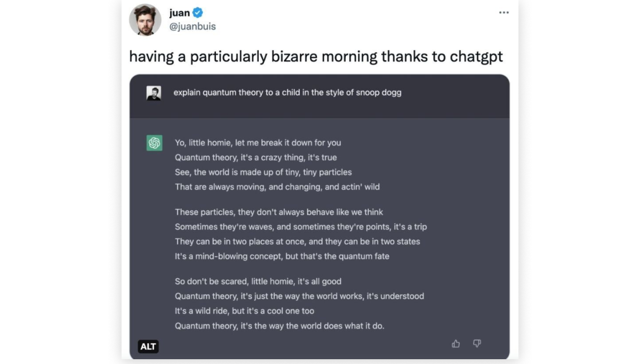Viewport: 640px width, 364px height.
Task: Click the display name "juan"
Action: 180,13
